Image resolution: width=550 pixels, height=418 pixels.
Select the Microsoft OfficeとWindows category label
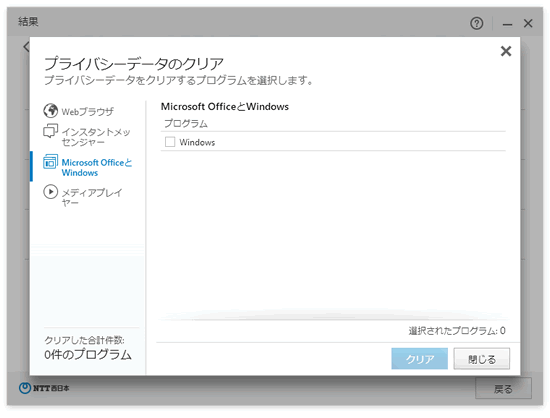point(97,167)
